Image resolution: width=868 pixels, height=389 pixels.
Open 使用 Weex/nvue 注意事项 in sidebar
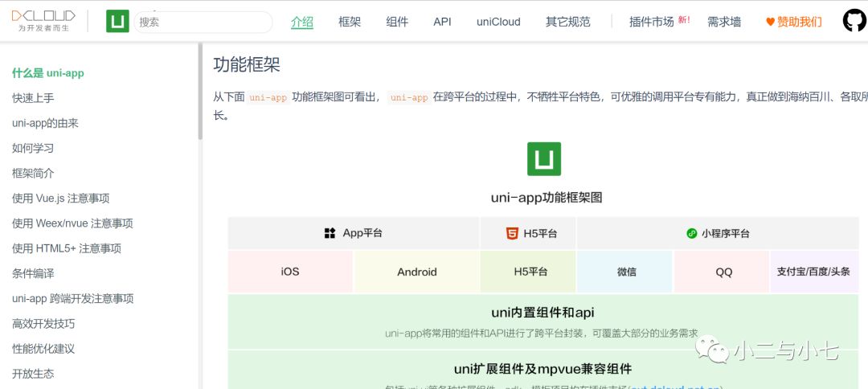coord(72,223)
